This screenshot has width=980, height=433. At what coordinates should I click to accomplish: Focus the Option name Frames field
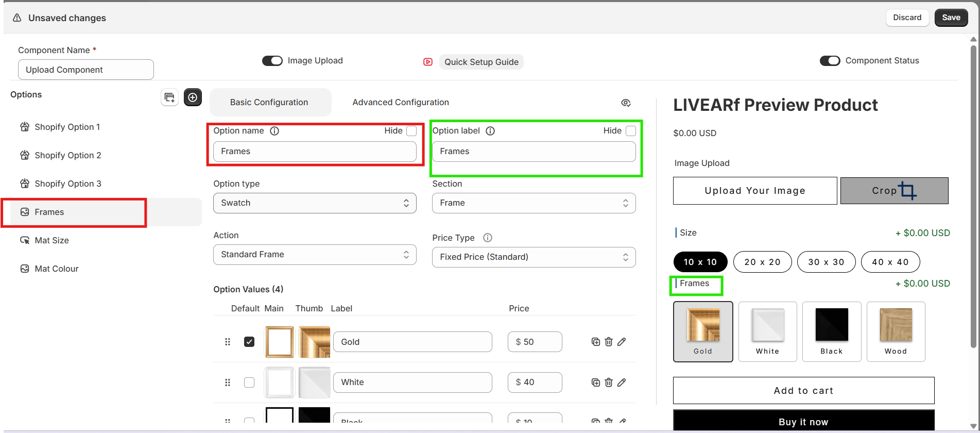coord(315,152)
